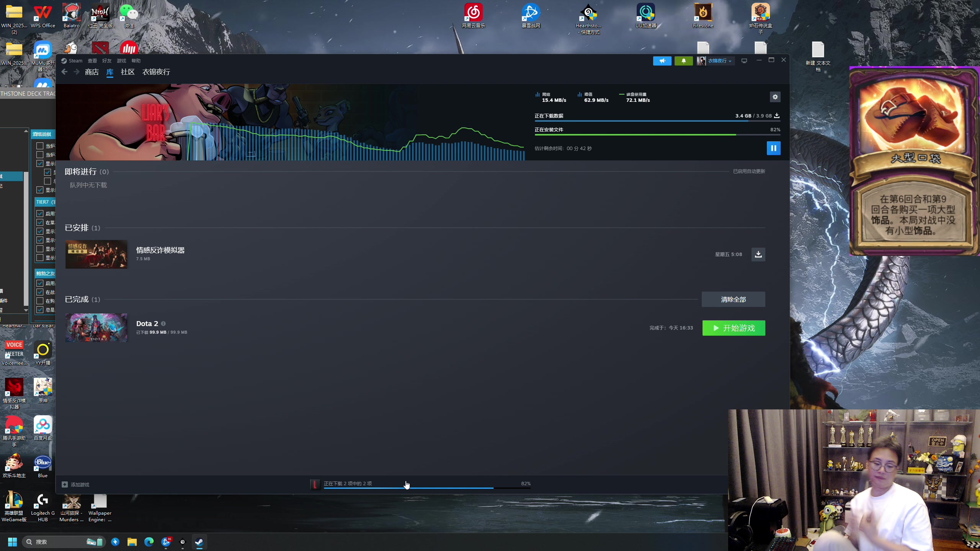Click the Steam icon on the taskbar

click(199, 542)
